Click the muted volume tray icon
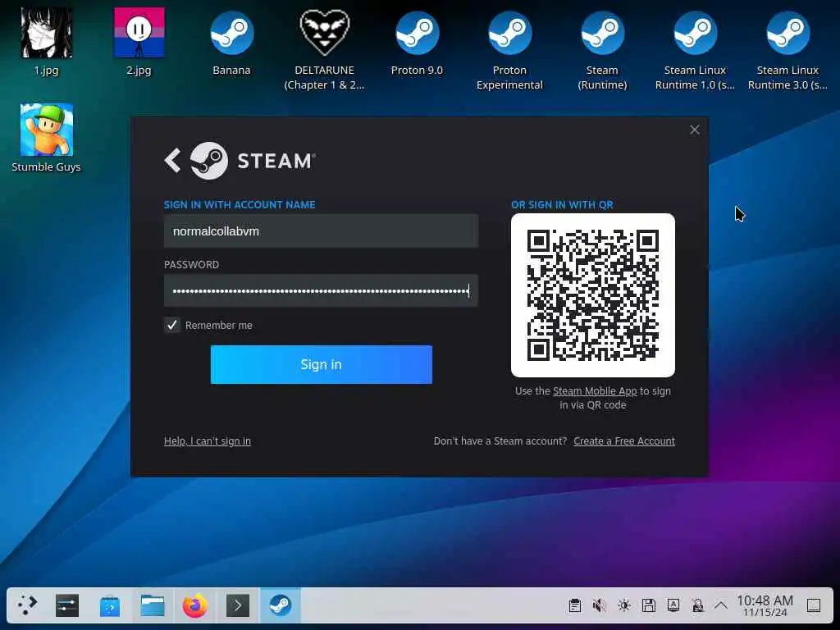Viewport: 840px width, 630px height. coord(600,605)
